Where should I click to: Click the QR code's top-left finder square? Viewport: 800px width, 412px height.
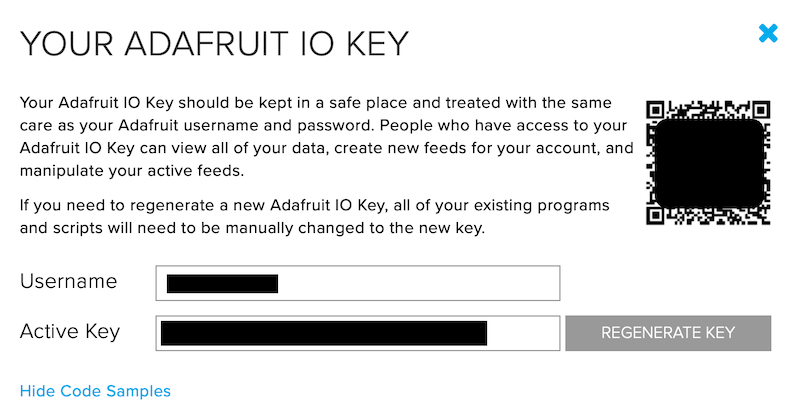pos(656,110)
